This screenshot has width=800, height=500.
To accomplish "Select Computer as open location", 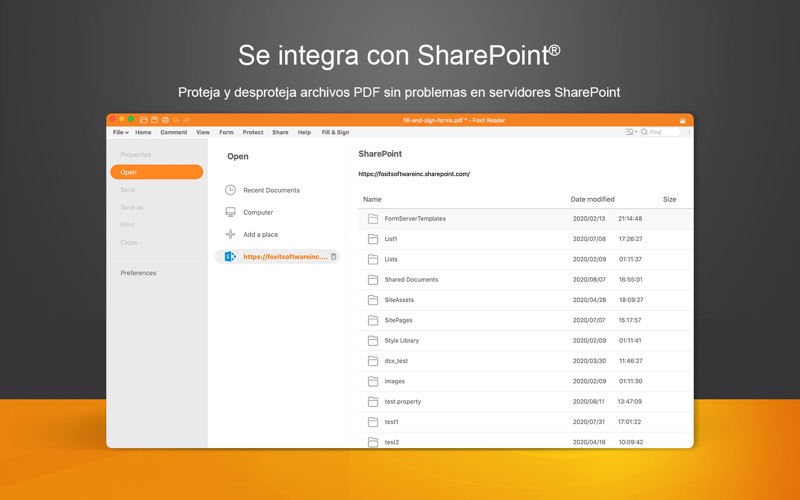I will (x=258, y=212).
